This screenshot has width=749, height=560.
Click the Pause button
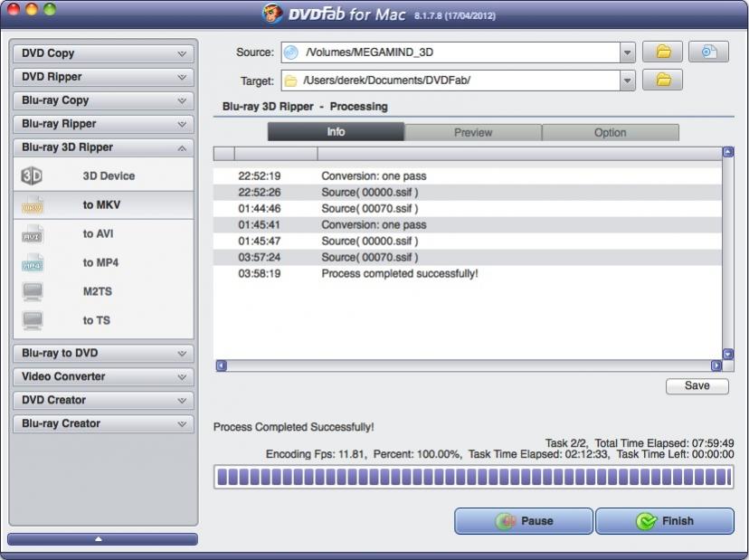pos(524,521)
